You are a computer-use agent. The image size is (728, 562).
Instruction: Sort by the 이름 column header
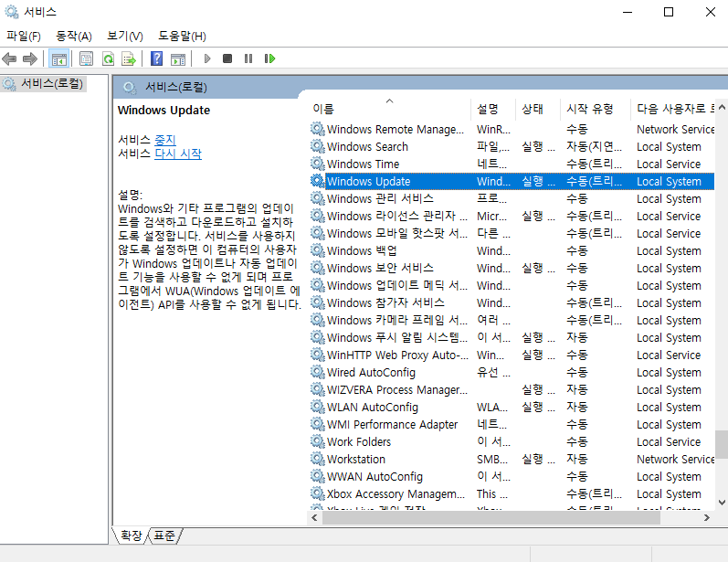389,109
